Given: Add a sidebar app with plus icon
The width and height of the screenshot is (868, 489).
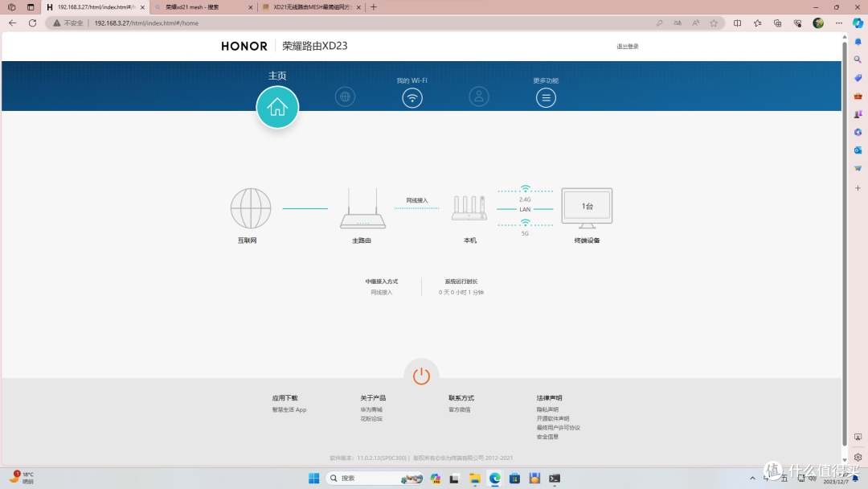Looking at the screenshot, I should (858, 188).
